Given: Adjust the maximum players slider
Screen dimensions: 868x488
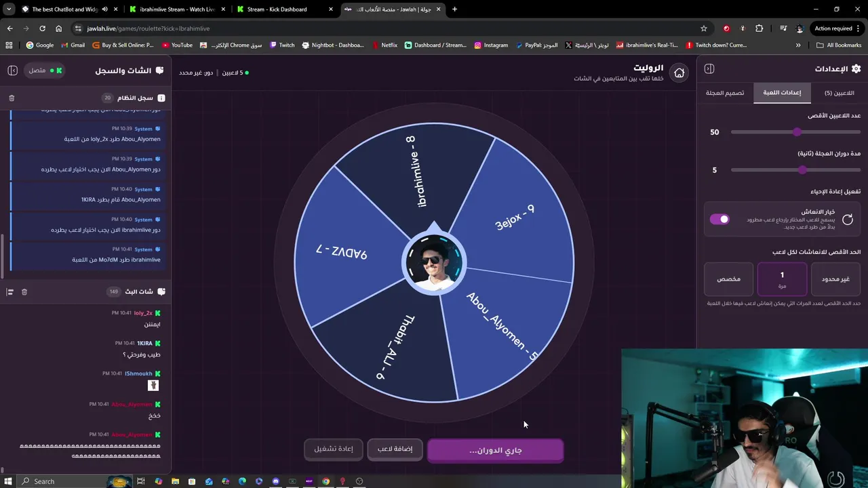Looking at the screenshot, I should 796,132.
